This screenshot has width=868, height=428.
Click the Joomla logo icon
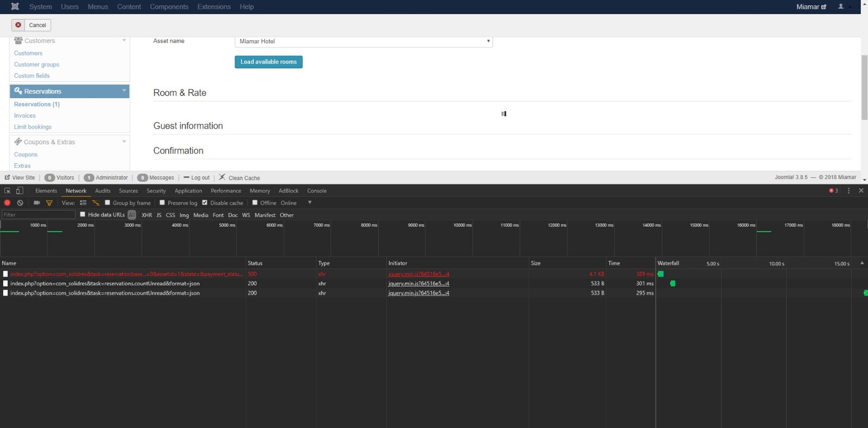point(15,7)
